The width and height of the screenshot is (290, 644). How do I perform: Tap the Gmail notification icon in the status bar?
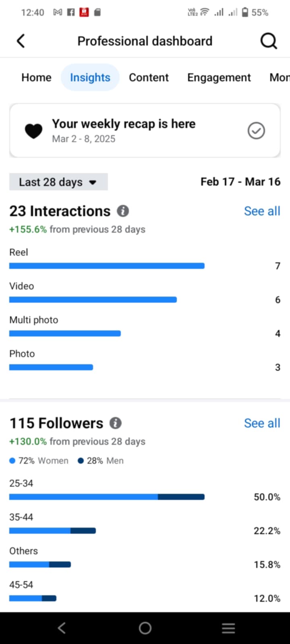pos(58,12)
